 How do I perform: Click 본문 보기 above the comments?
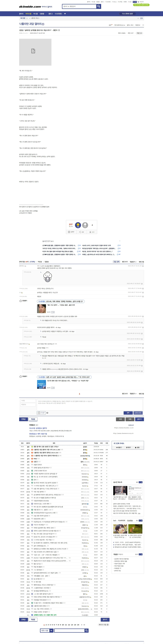tap(125, 262)
